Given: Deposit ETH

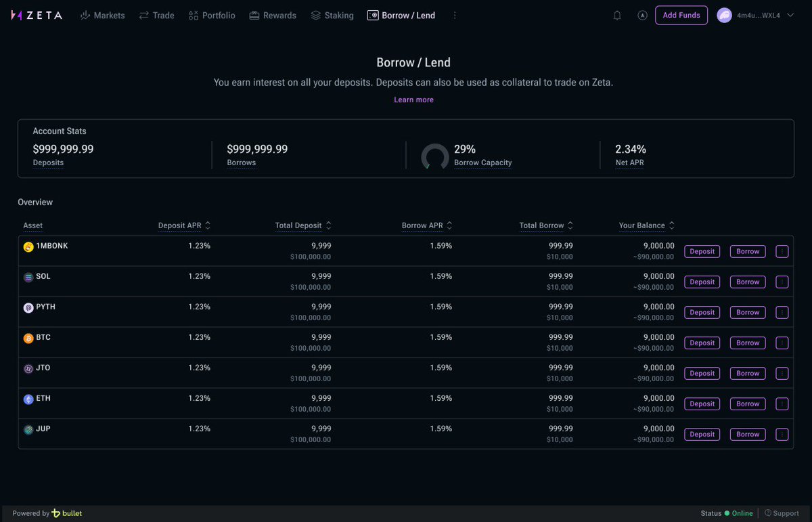Looking at the screenshot, I should tap(702, 404).
